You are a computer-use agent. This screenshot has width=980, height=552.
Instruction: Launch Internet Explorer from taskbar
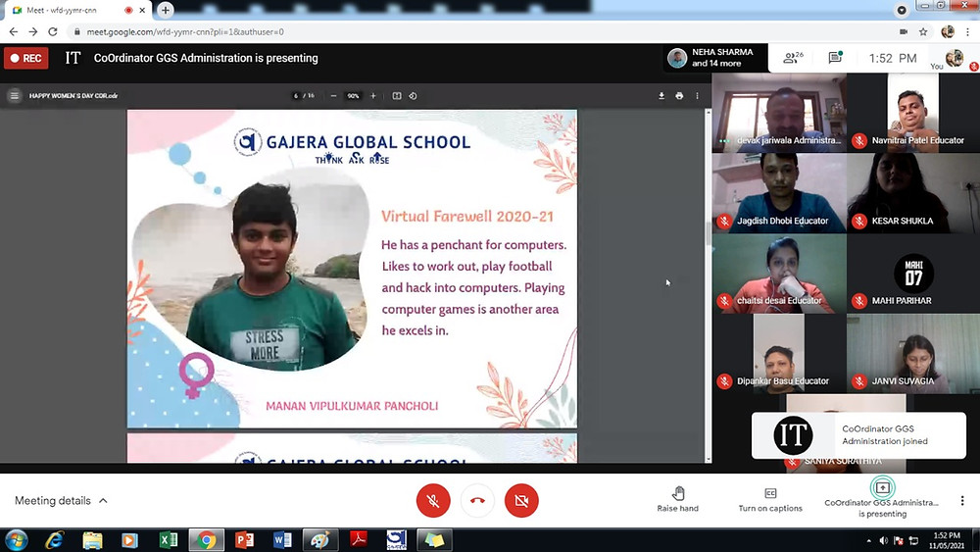pyautogui.click(x=54, y=539)
